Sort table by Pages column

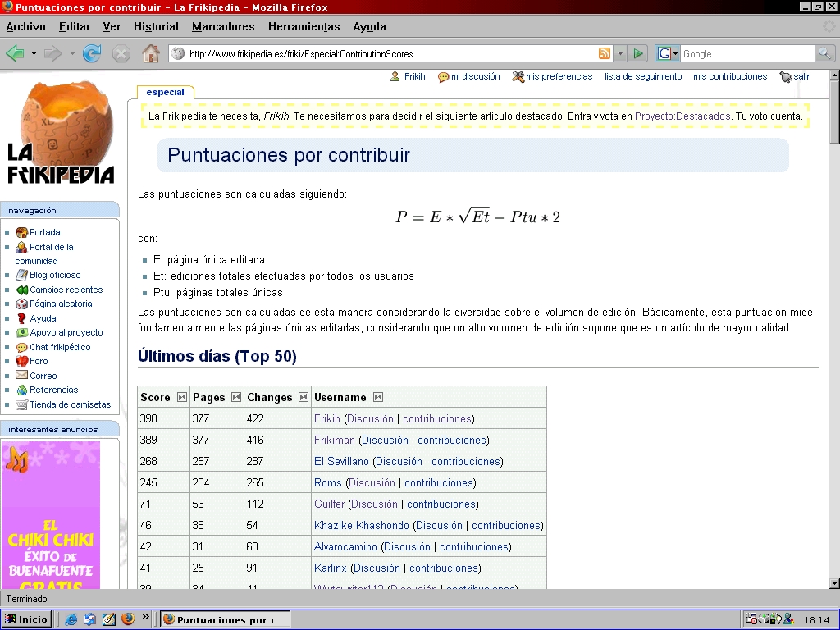pyautogui.click(x=236, y=397)
